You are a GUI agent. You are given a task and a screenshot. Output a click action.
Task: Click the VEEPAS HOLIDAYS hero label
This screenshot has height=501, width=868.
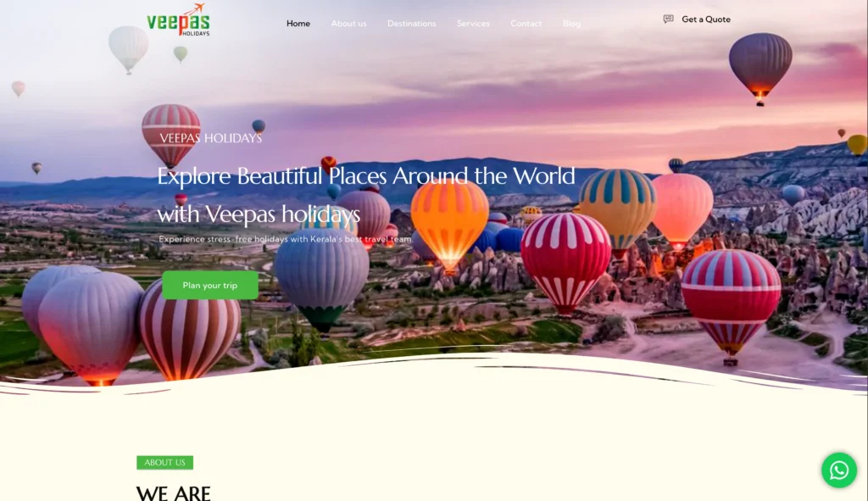tap(209, 136)
